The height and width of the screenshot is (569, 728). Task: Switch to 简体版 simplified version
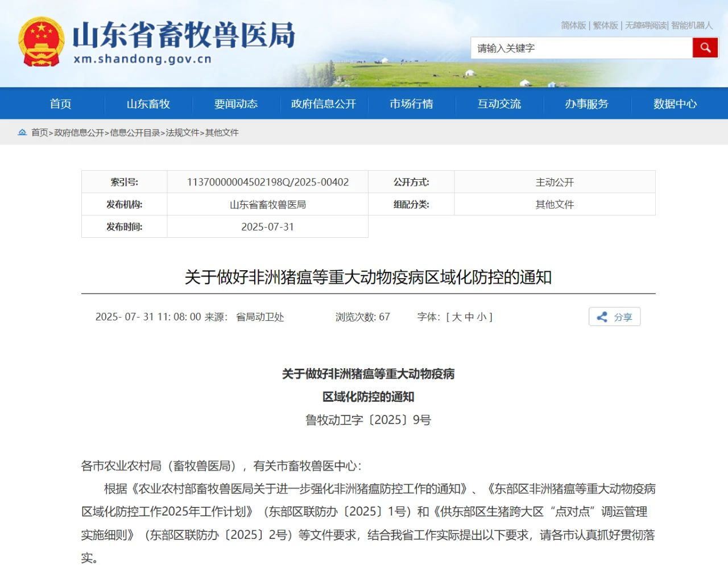(573, 25)
